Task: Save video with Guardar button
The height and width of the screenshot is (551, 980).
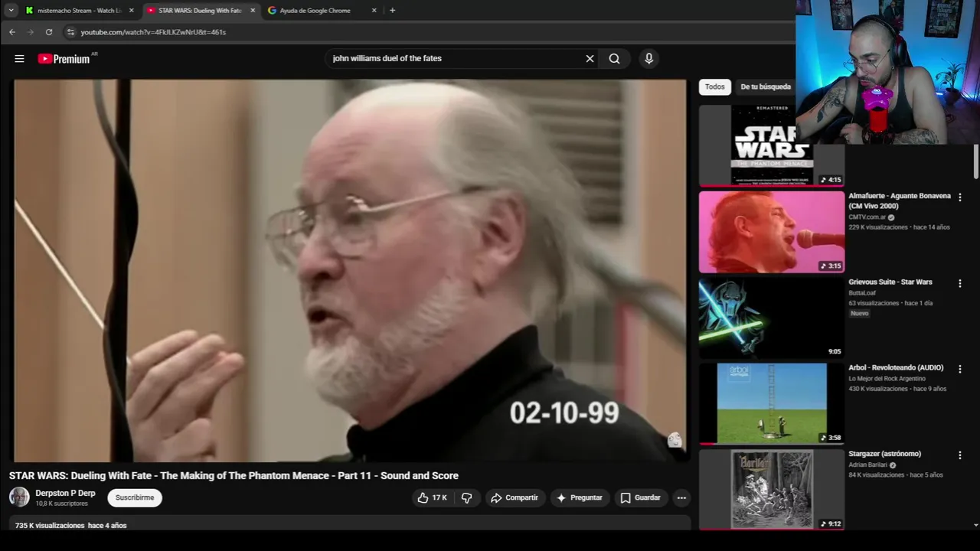Action: 640,497
